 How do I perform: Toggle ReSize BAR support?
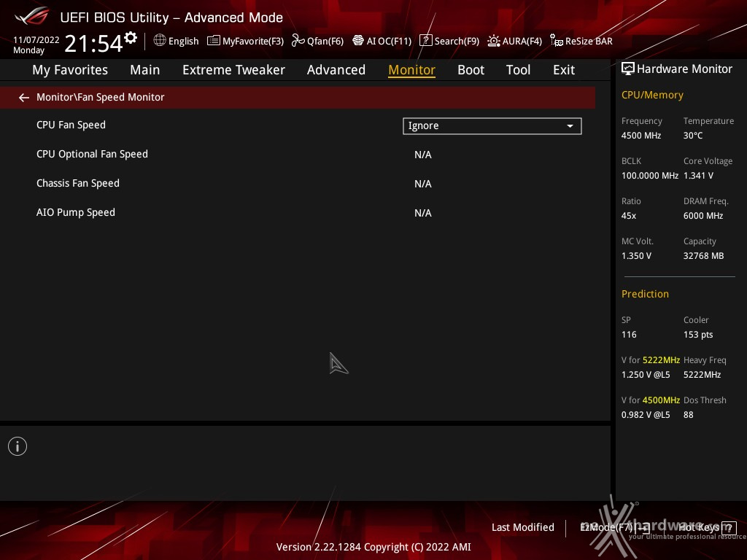tap(589, 41)
